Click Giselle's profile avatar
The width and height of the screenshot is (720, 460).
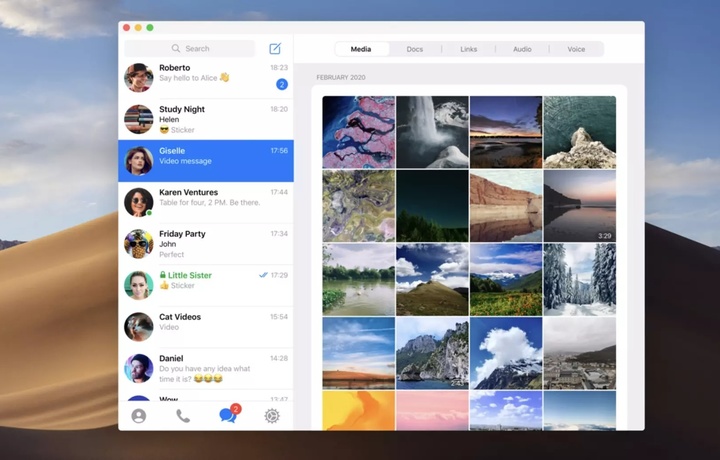[139, 161]
